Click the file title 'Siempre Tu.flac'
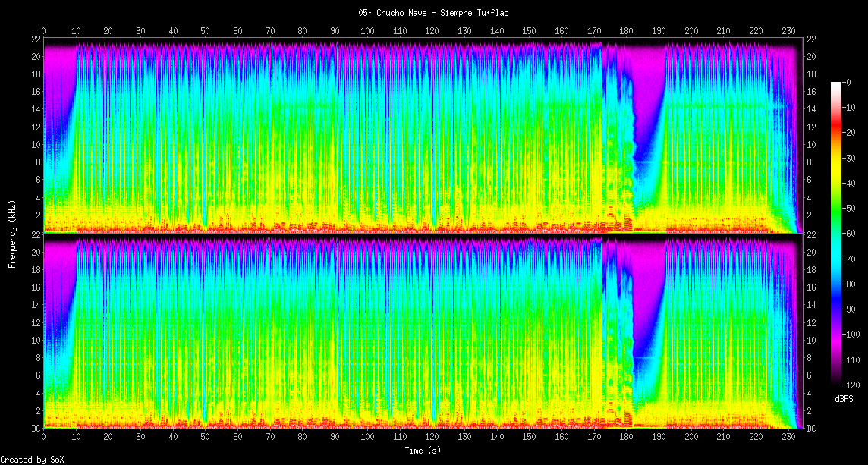The width and height of the screenshot is (868, 465). 434,13
